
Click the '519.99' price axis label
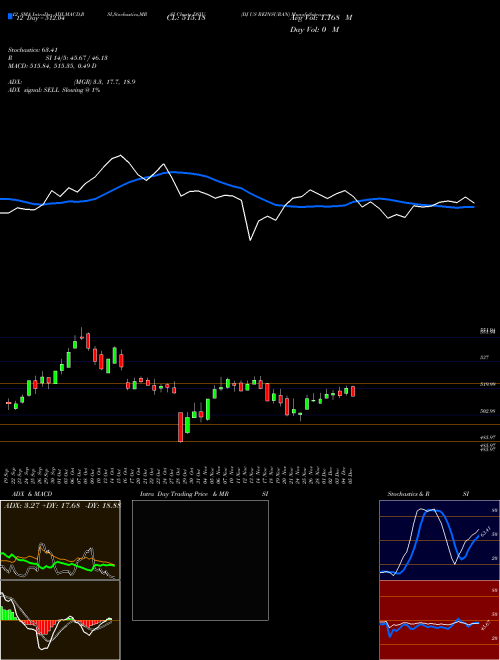click(x=488, y=384)
